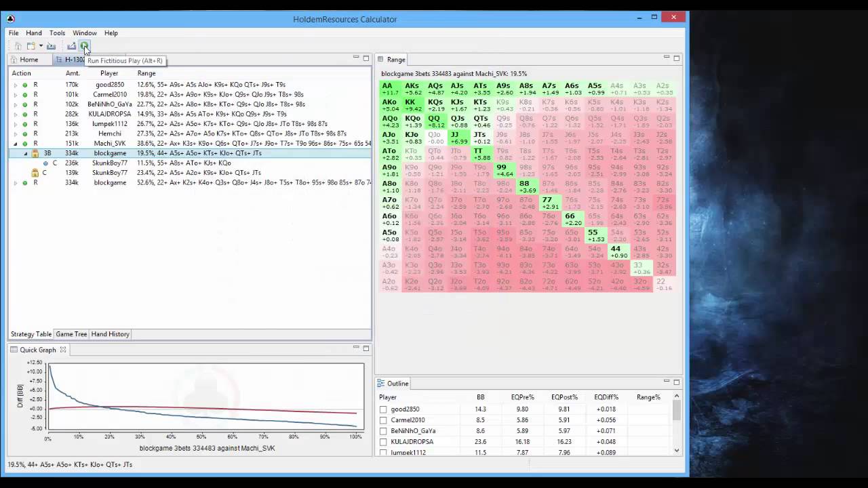Minimize the Range panel
Image resolution: width=868 pixels, height=488 pixels.
[667, 58]
